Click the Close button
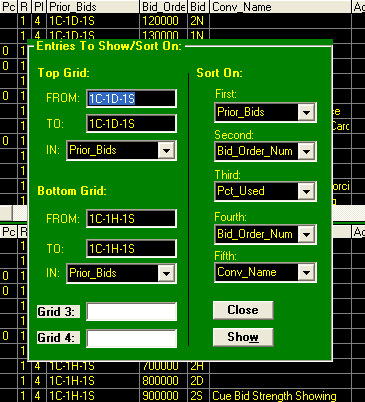Image resolution: width=365 pixels, height=402 pixels. (243, 310)
